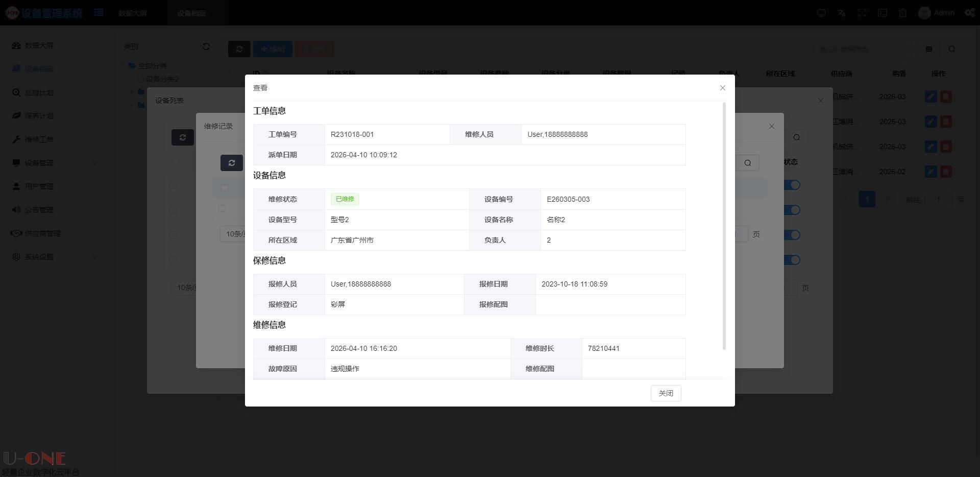Image resolution: width=980 pixels, height=477 pixels.
Task: Open the system settings gear icon
Action: (x=969, y=13)
